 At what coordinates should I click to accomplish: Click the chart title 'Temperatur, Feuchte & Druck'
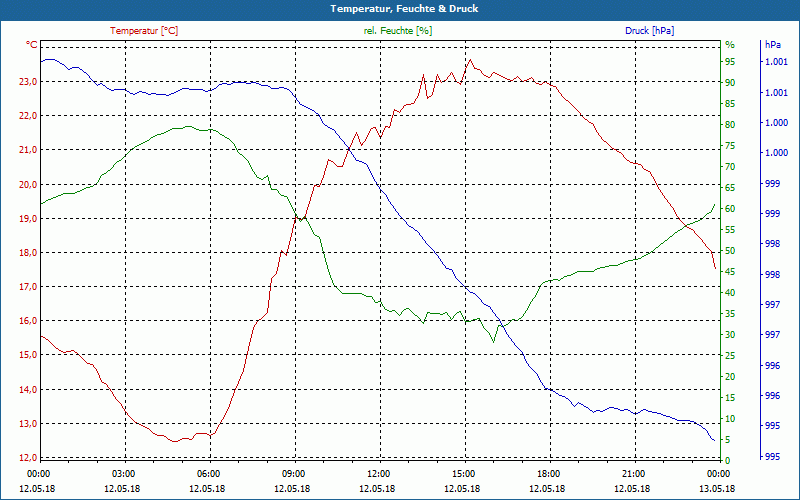click(404, 9)
